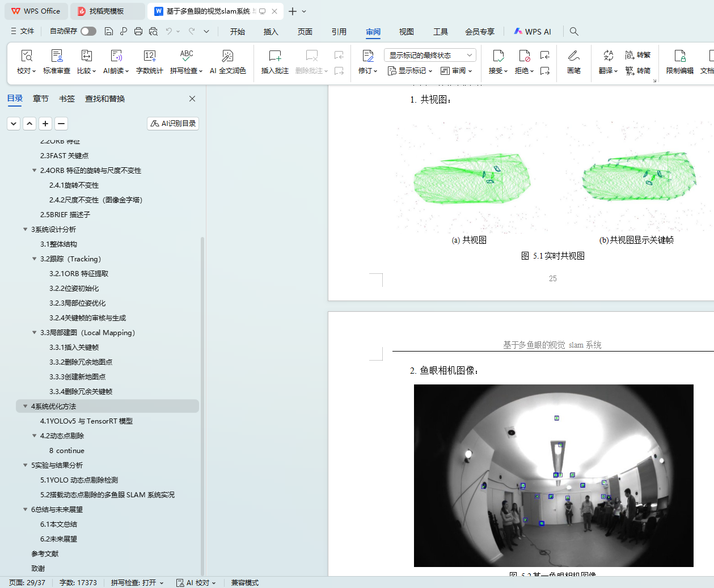Select the 画笔 pen tool

pyautogui.click(x=573, y=56)
